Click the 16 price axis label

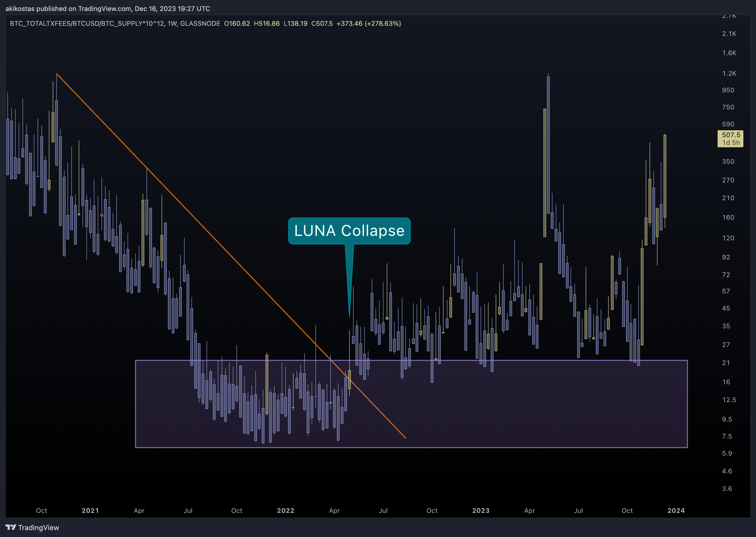(x=726, y=382)
